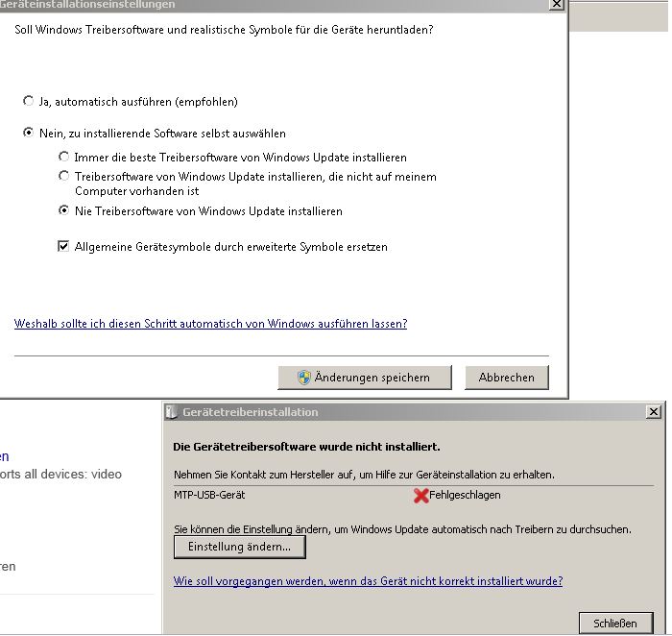Select 'Nie Treibersoftware von Windows Update installieren'

pos(64,210)
